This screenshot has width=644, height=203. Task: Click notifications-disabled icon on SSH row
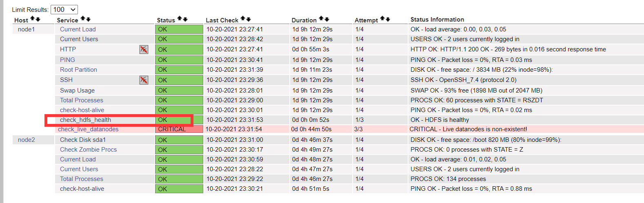pos(144,80)
